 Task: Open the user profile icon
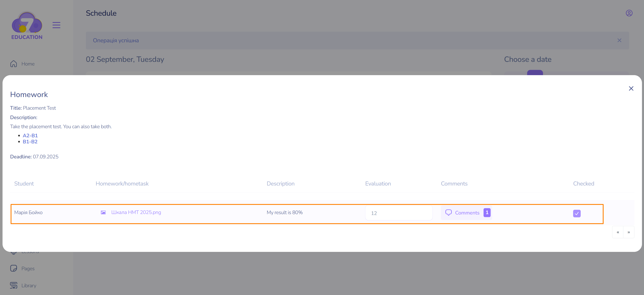click(x=629, y=13)
